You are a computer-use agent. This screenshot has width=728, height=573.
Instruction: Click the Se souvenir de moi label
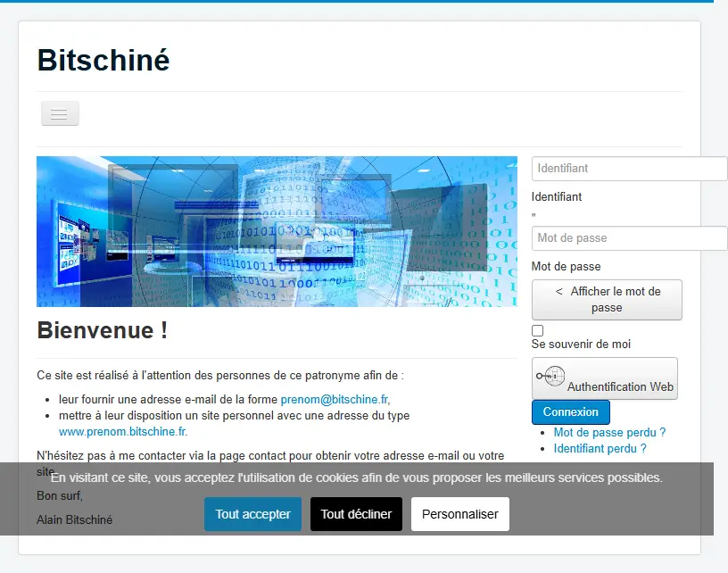[581, 345]
